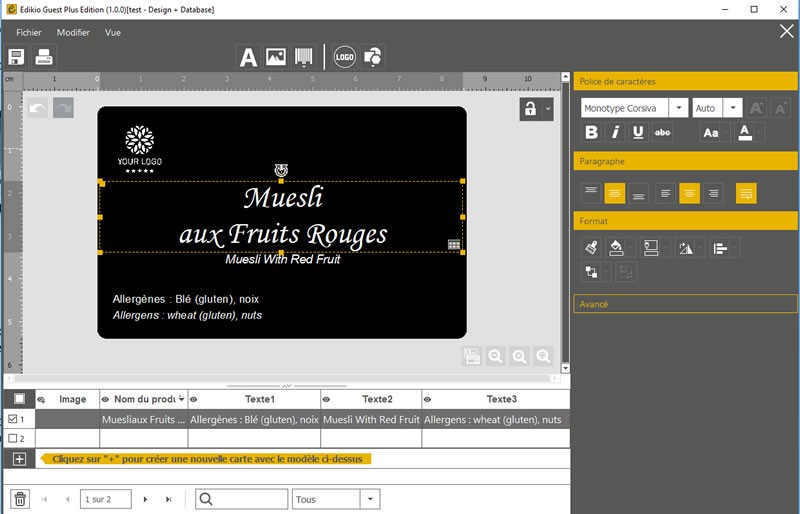Open the Modifier menu
Viewport: 800px width, 514px height.
point(73,32)
